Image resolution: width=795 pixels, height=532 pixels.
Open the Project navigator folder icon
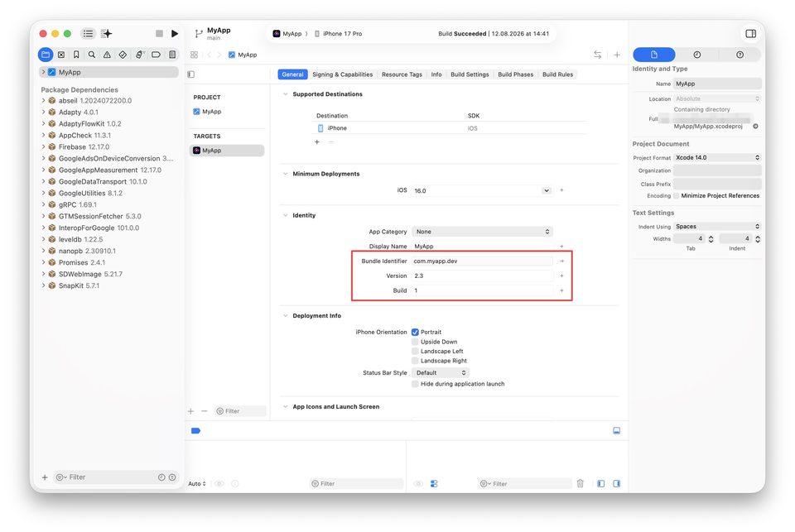point(46,55)
